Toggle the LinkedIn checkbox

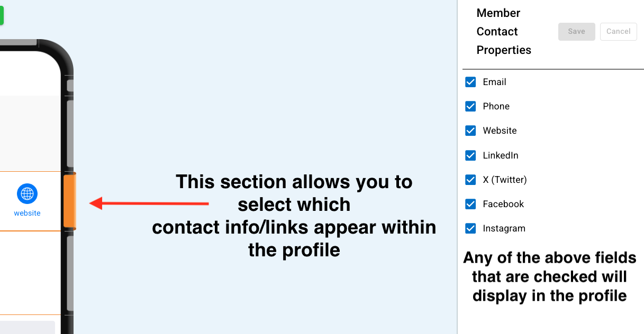[x=470, y=155]
